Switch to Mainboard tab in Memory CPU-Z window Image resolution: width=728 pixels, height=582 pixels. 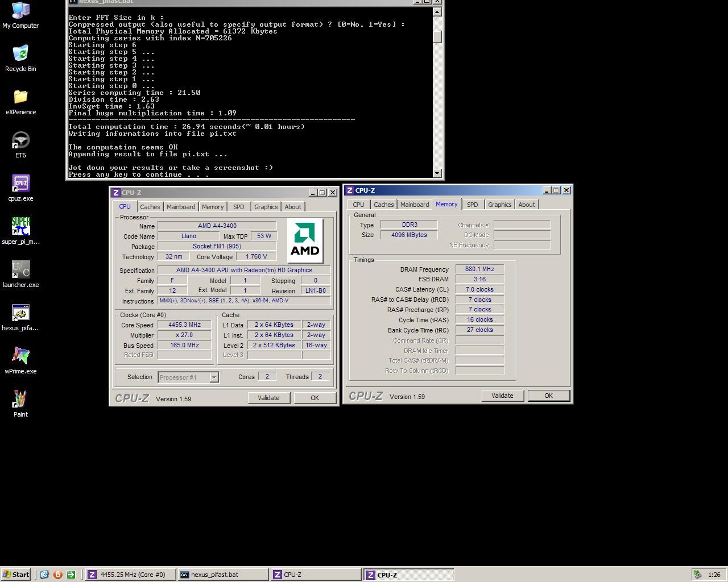[415, 205]
